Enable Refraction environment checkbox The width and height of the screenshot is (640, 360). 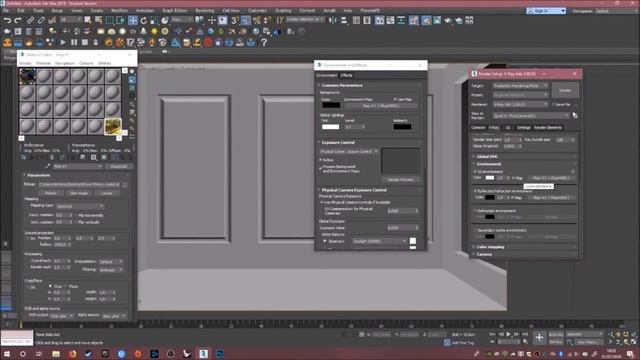[476, 211]
